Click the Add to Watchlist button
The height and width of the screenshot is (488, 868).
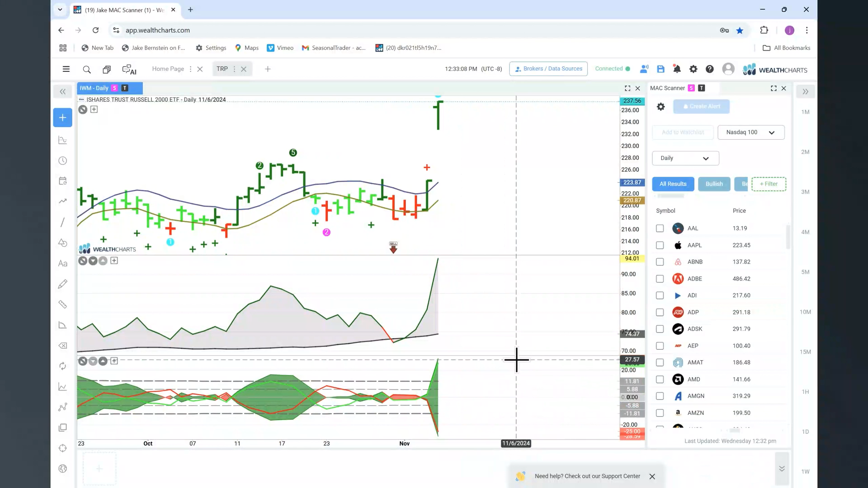[x=683, y=132]
